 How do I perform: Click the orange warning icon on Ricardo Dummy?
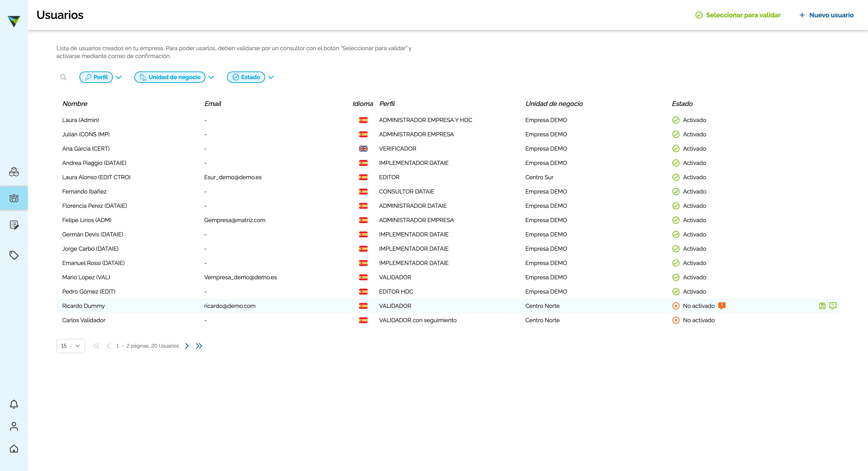722,306
